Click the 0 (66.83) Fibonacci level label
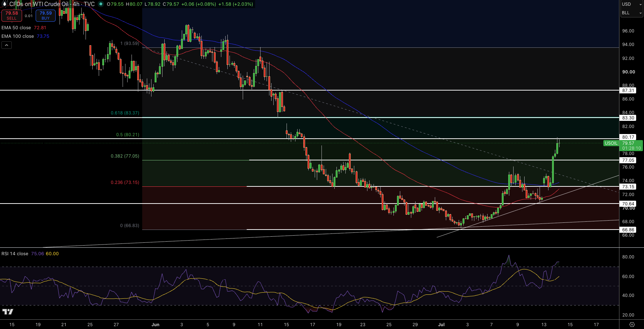 click(130, 226)
